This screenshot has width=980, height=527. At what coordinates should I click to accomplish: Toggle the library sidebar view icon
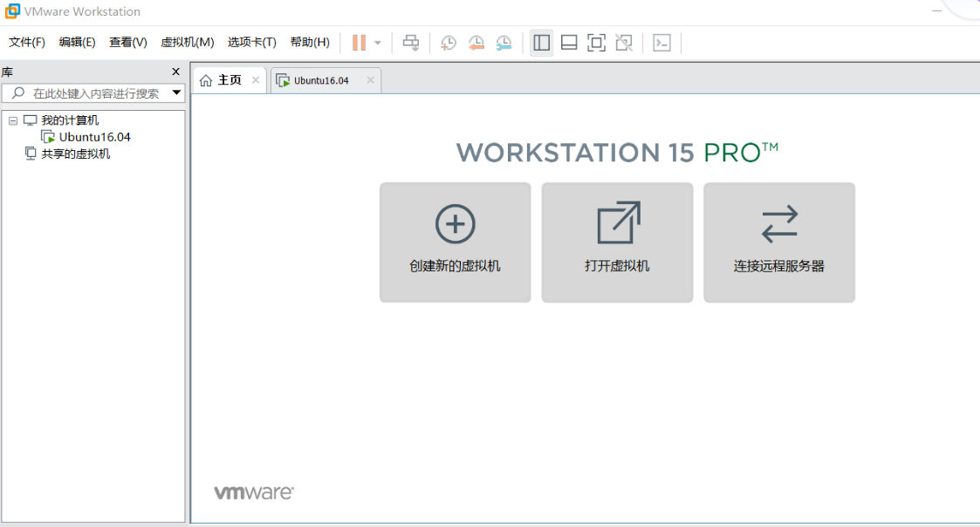(541, 43)
